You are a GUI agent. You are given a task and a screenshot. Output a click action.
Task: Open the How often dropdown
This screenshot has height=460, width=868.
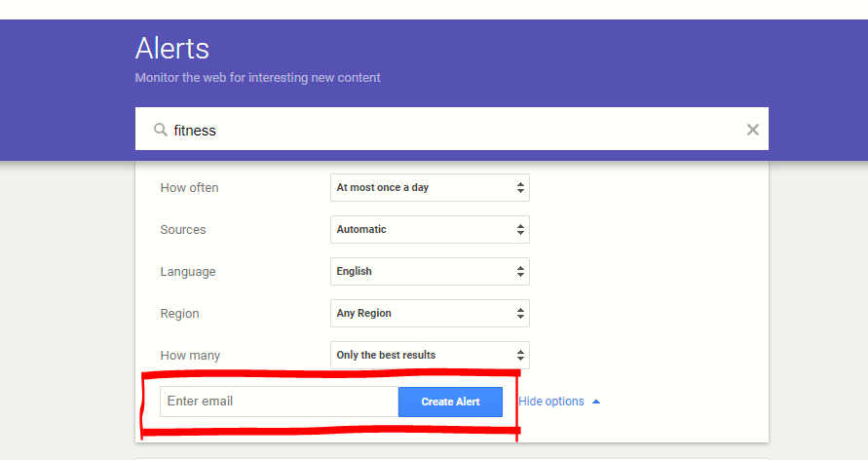pos(430,187)
